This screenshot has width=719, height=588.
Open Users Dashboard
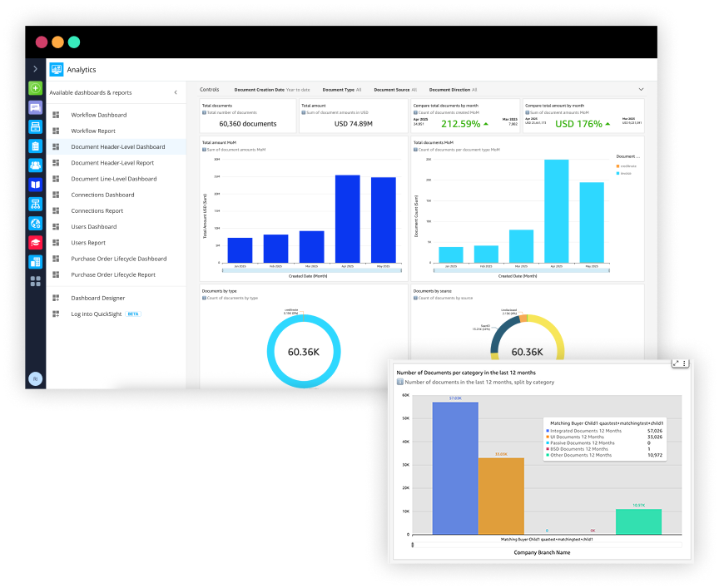pos(93,227)
